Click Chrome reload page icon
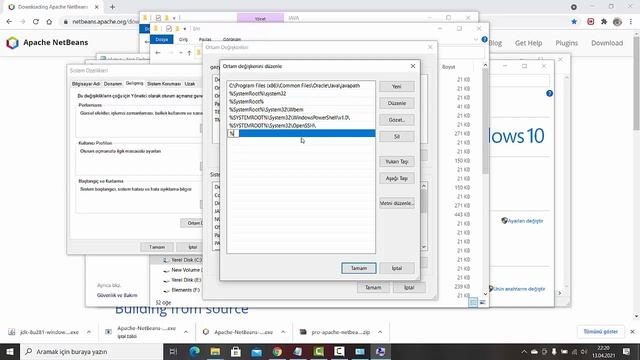Image resolution: width=640 pixels, height=360 pixels. (36, 22)
